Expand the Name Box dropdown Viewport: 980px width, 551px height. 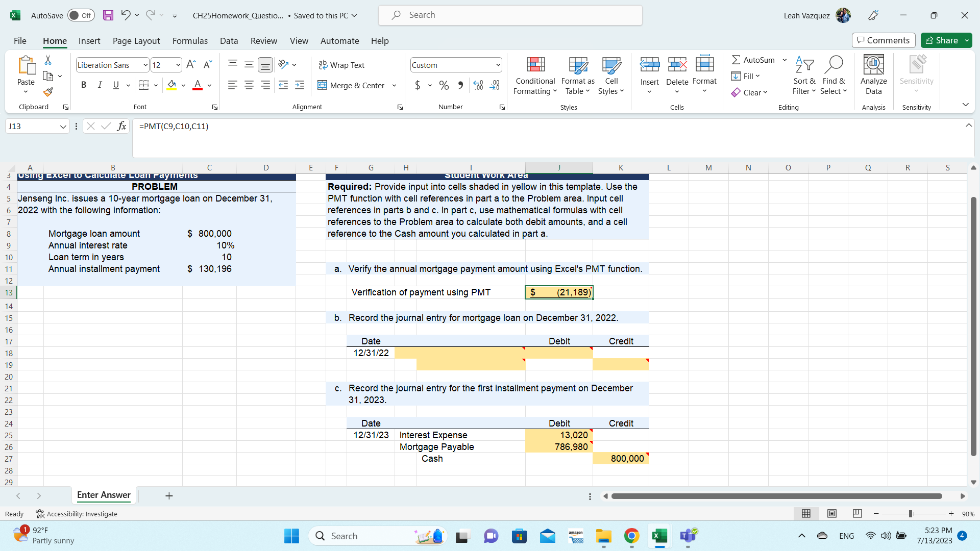pyautogui.click(x=63, y=126)
